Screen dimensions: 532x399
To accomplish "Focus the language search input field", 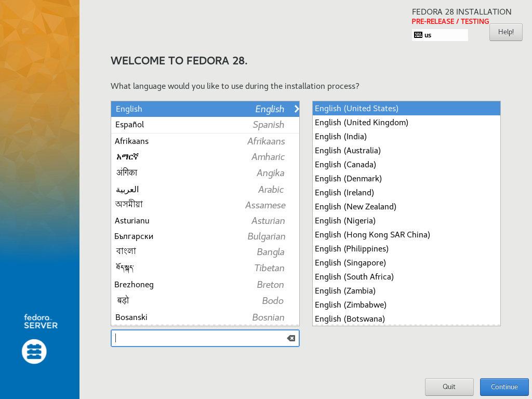I will pos(205,338).
